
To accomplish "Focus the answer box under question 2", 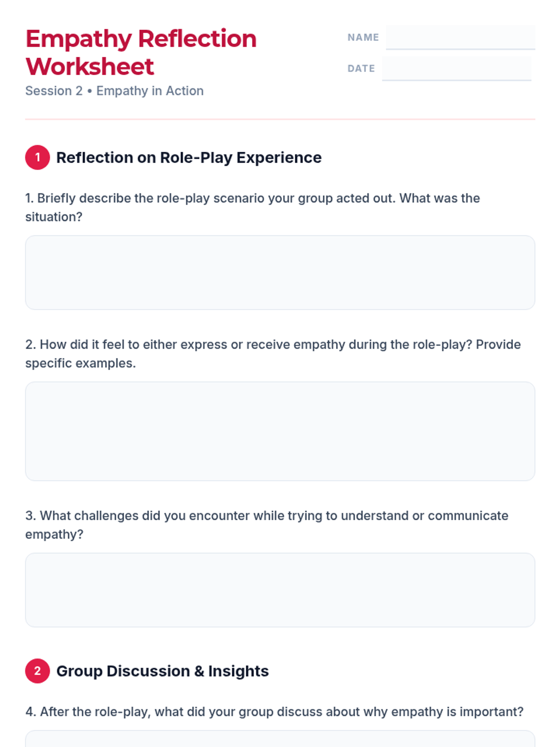I will point(280,431).
